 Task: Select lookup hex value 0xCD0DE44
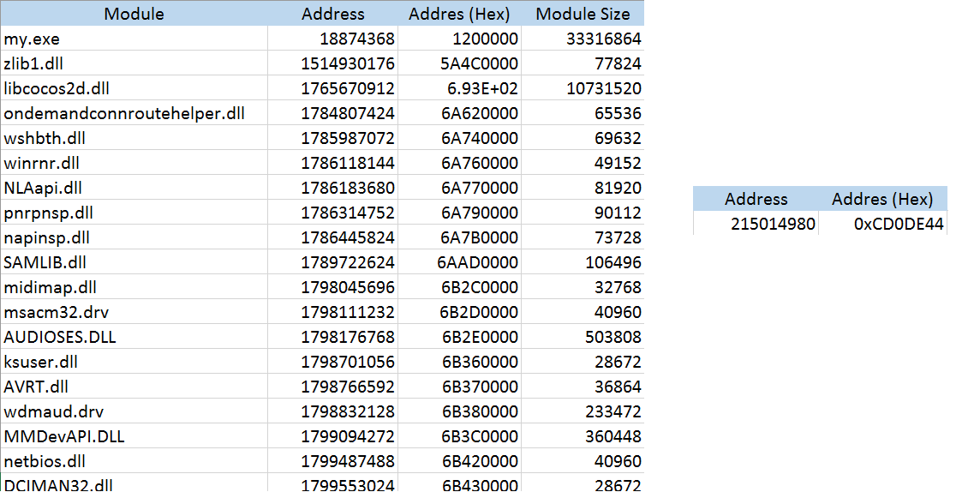click(x=882, y=223)
